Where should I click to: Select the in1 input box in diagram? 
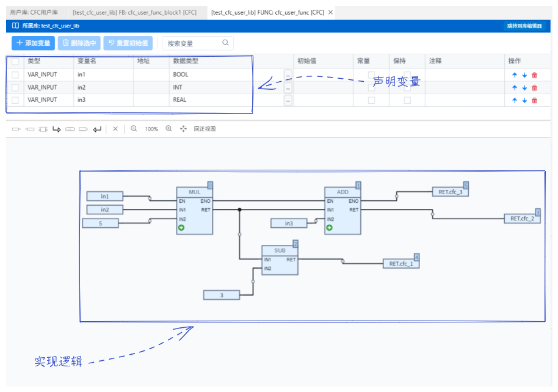click(x=104, y=196)
